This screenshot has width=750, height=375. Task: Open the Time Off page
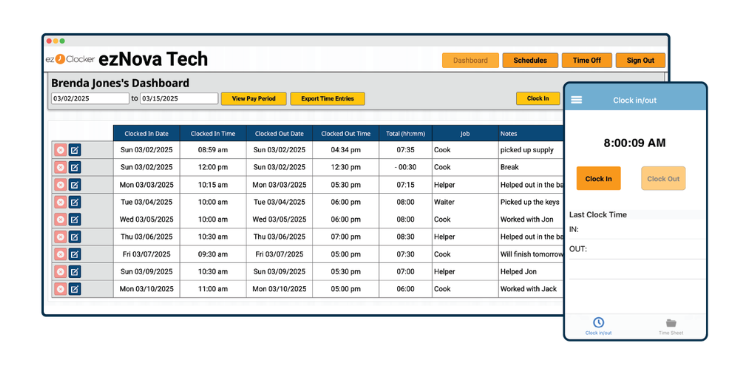click(587, 60)
